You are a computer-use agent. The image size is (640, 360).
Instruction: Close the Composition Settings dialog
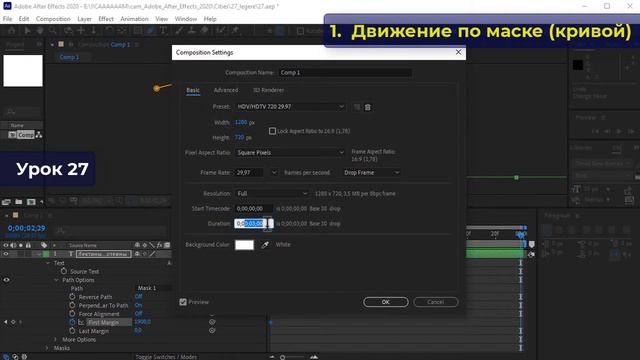(x=458, y=52)
